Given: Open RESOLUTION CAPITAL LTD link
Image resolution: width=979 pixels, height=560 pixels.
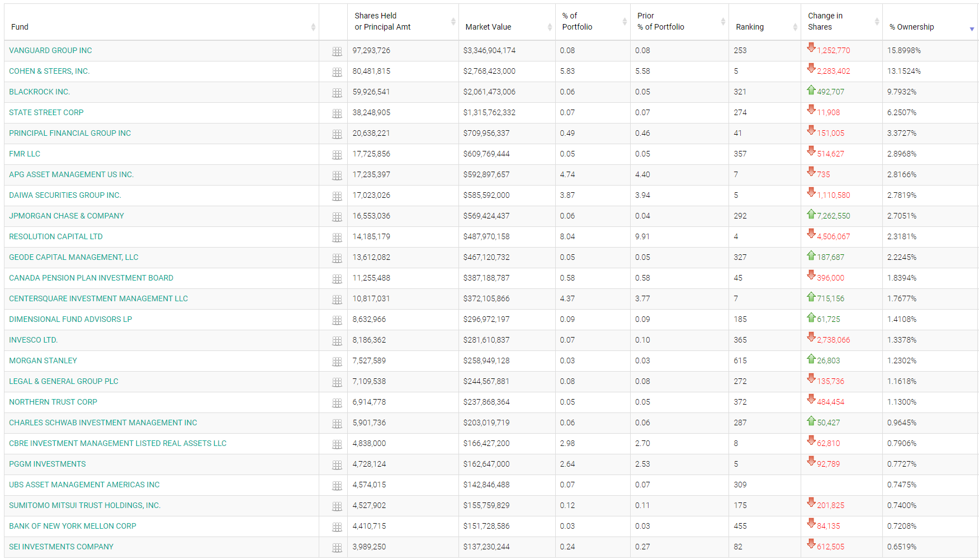Looking at the screenshot, I should (x=56, y=236).
